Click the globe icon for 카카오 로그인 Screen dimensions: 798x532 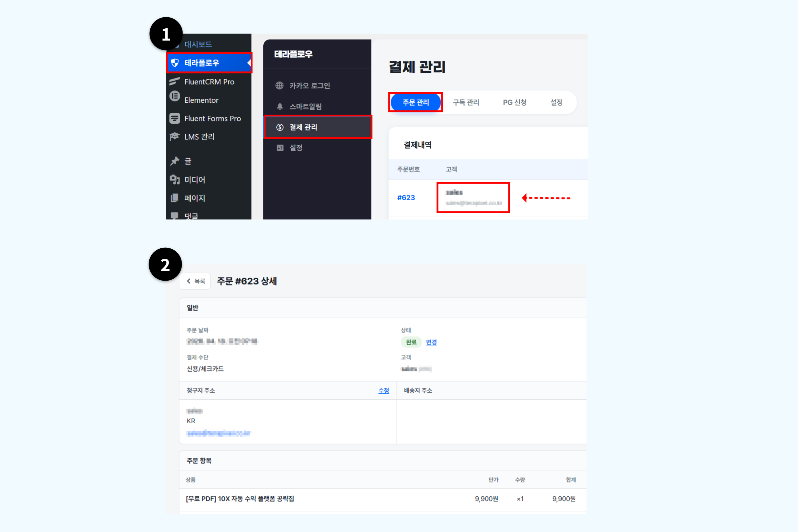pos(280,85)
